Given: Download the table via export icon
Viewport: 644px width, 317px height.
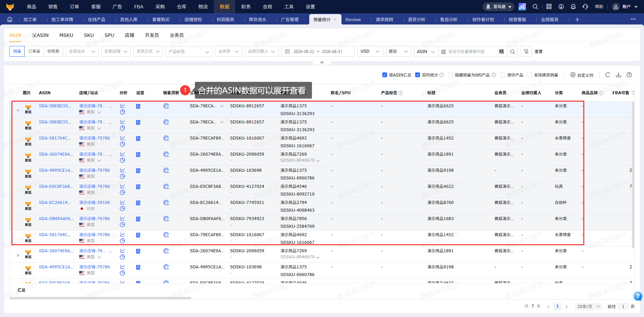Looking at the screenshot, I should [619, 75].
